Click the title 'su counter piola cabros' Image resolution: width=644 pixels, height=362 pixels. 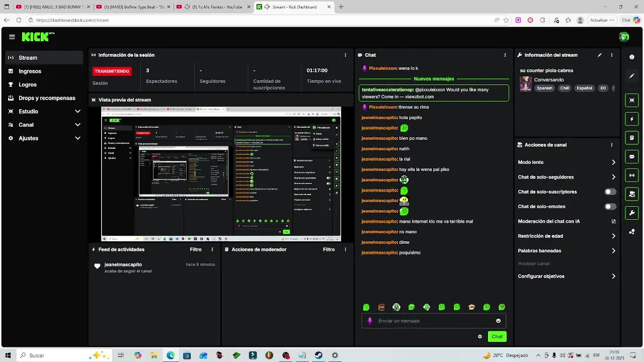pyautogui.click(x=546, y=70)
